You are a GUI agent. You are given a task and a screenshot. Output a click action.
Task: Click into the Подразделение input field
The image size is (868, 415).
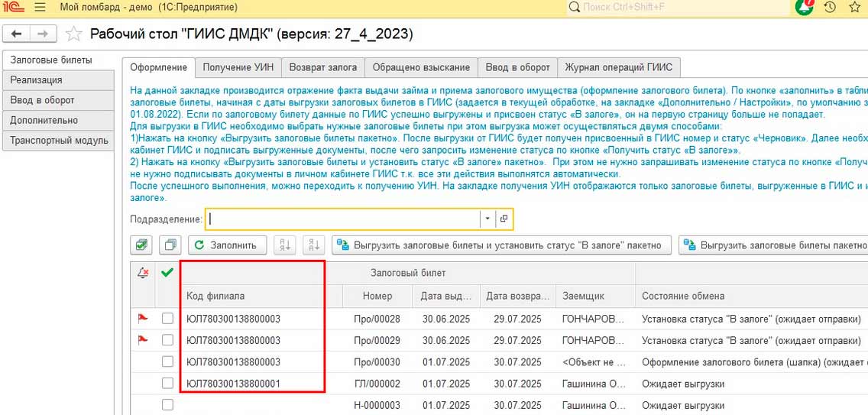point(343,219)
